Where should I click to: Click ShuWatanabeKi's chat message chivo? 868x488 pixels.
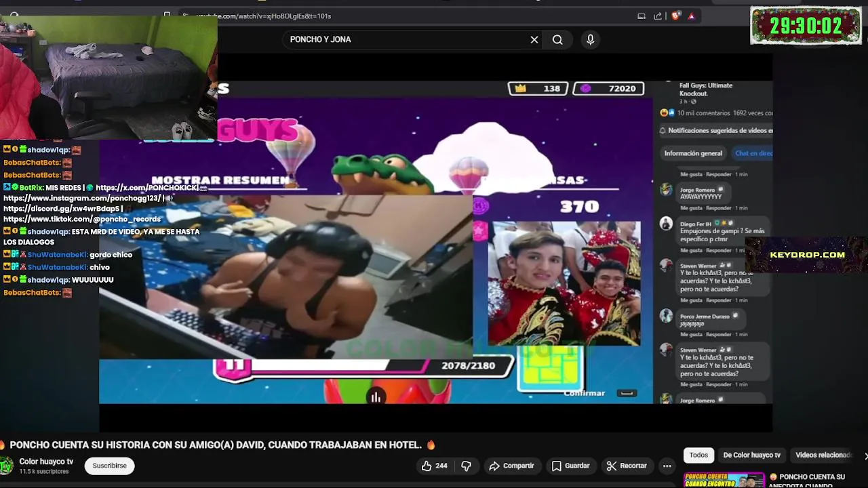[x=100, y=268]
